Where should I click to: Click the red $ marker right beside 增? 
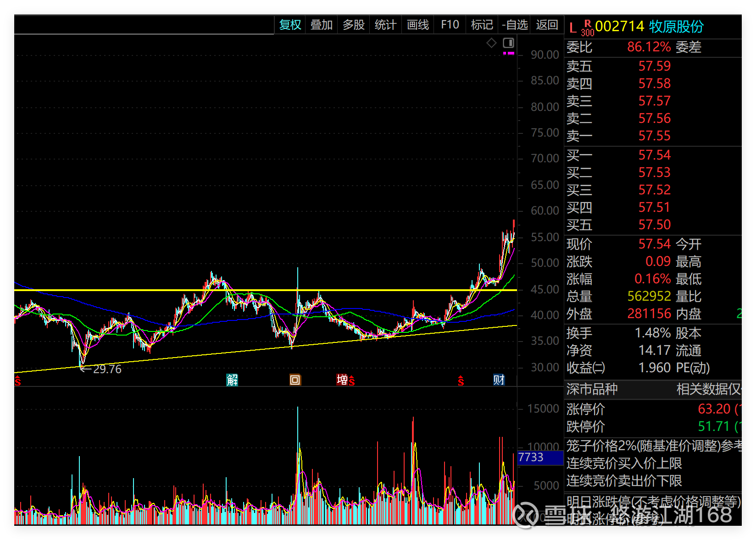[352, 380]
